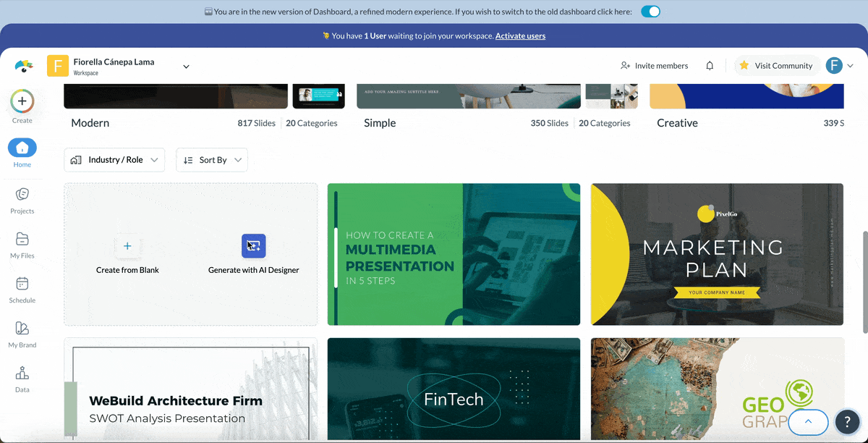Open the Sort By dropdown
This screenshot has height=443, width=868.
(x=212, y=160)
